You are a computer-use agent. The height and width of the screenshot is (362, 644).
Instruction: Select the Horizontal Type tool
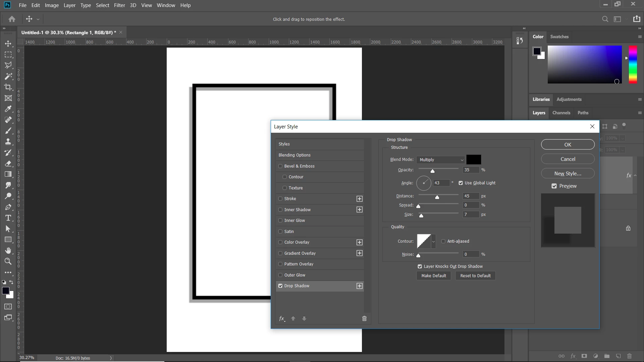pos(8,218)
